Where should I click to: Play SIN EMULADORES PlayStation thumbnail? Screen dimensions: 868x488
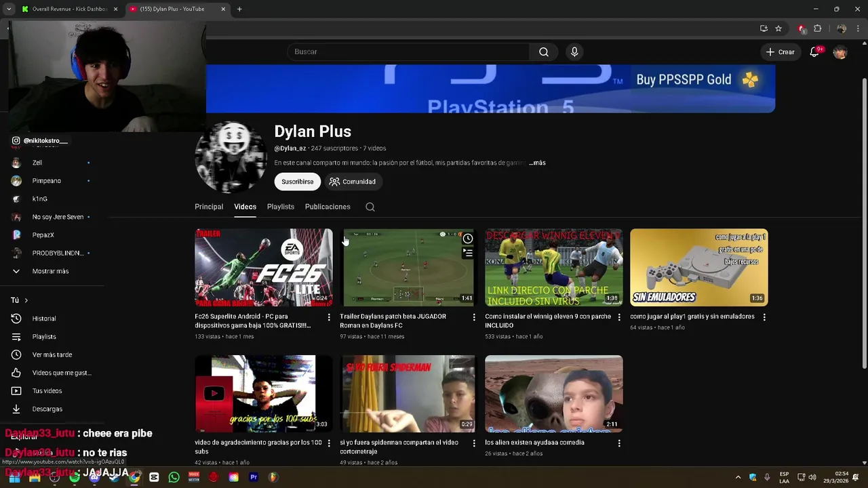pyautogui.click(x=699, y=267)
